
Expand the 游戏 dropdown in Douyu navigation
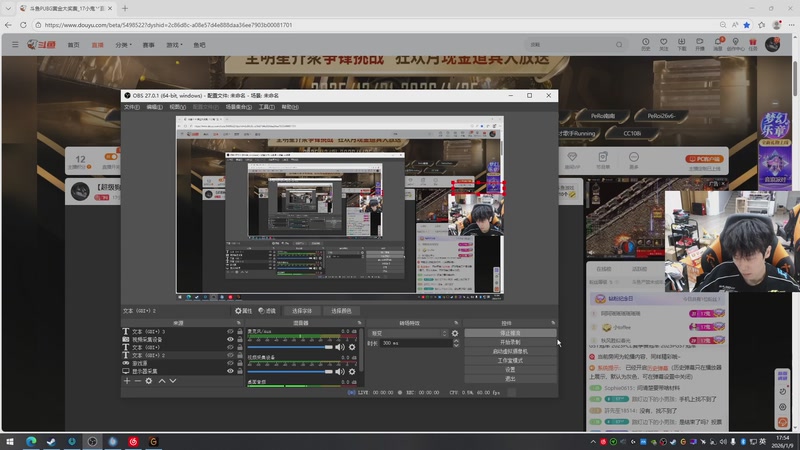[175, 45]
